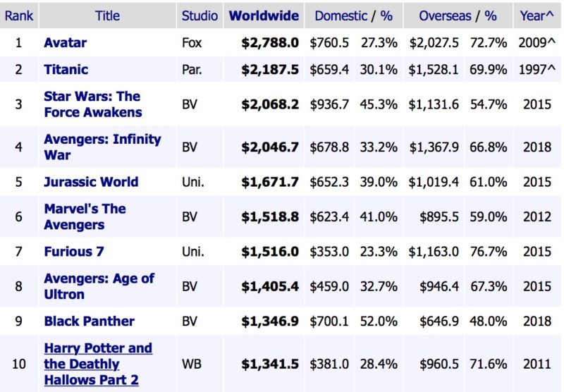Open Marvel's The Avengers link
Image resolution: width=564 pixels, height=392 pixels.
(x=85, y=216)
